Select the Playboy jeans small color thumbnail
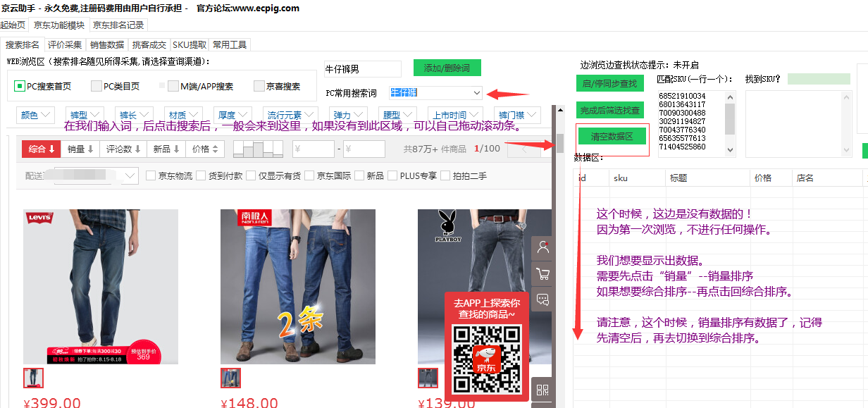The width and height of the screenshot is (868, 408). [x=428, y=378]
